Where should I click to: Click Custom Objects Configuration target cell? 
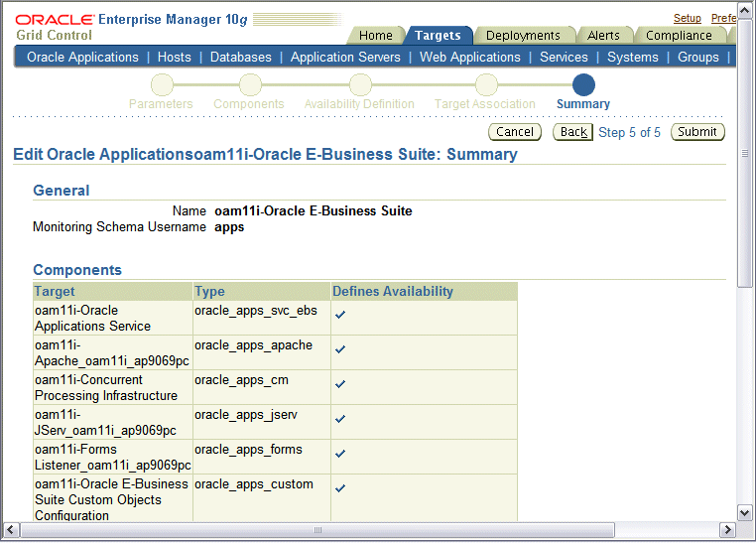113,498
